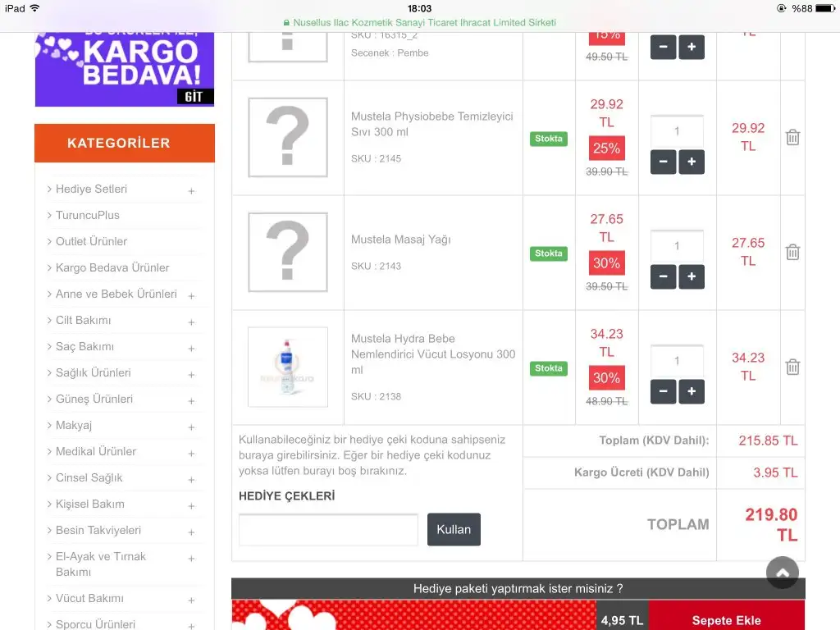Viewport: 840px width, 630px height.
Task: Open Mustela Hydra Bebe Nemlendirici product link
Action: [x=433, y=354]
